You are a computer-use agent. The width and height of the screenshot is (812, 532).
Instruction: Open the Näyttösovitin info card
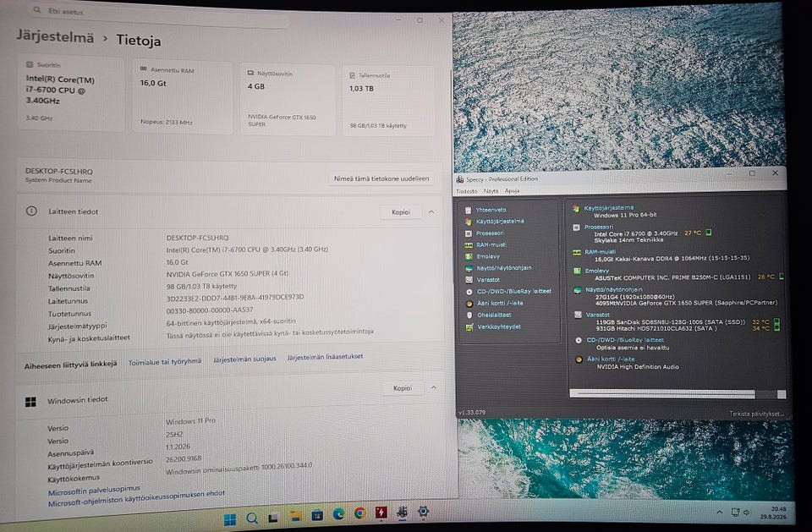(x=288, y=100)
